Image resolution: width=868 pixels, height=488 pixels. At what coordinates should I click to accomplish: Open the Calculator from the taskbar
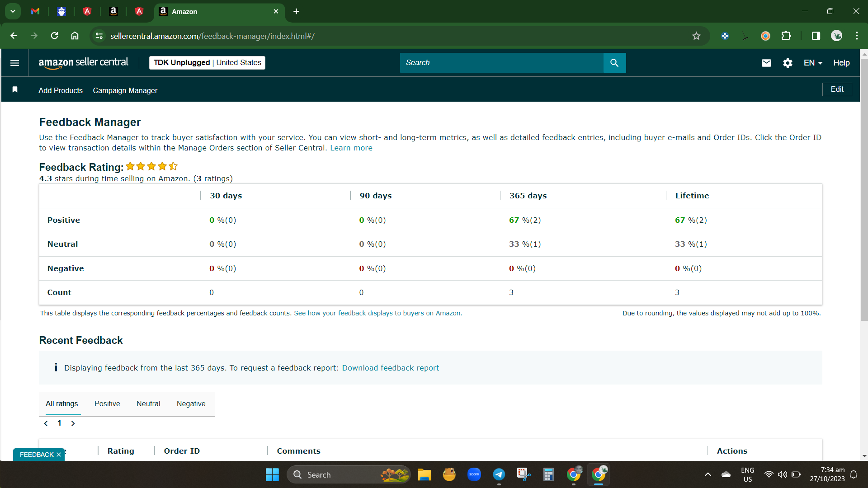[x=548, y=474]
